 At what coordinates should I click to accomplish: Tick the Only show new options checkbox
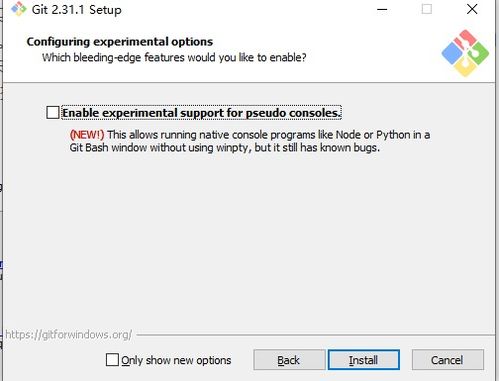coord(112,360)
